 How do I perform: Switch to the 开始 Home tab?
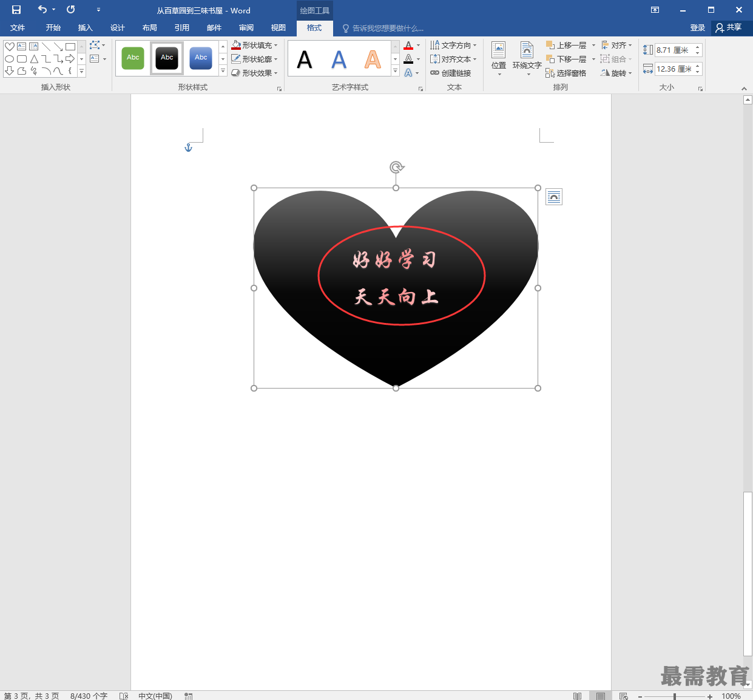pos(53,28)
